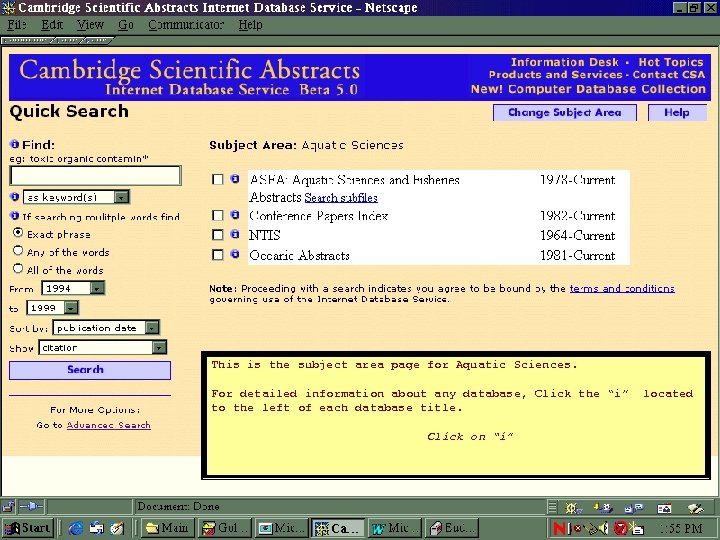The height and width of the screenshot is (540, 720).
Task: Open info icon for Oceanic Abstracts
Action: 235,254
